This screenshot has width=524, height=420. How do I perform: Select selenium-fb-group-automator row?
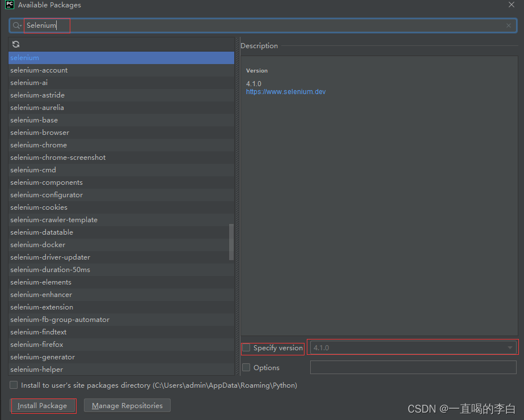(x=121, y=320)
